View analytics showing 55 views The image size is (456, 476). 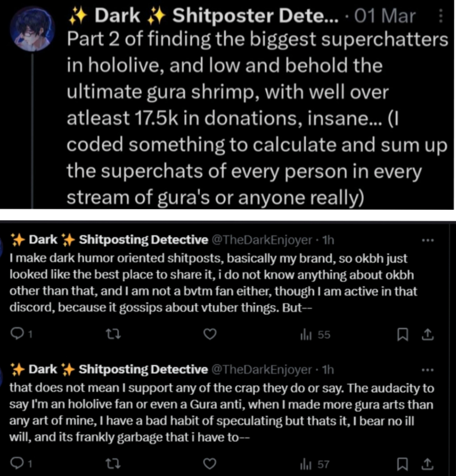click(x=315, y=335)
